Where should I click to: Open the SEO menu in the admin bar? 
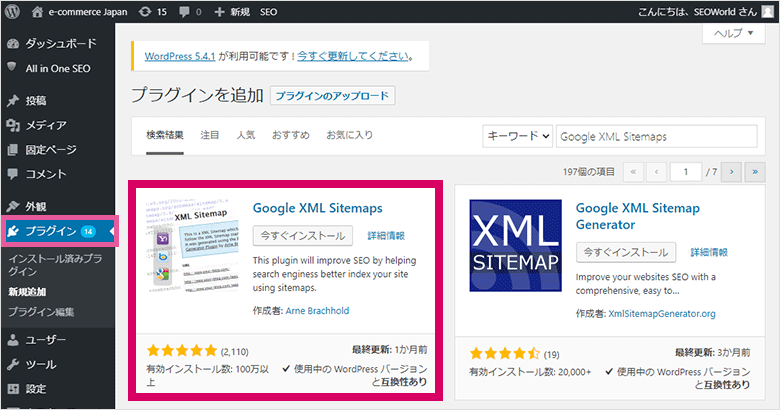(x=268, y=12)
